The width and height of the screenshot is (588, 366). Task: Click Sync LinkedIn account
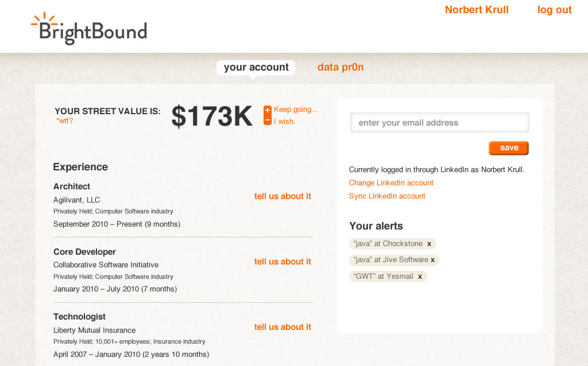coord(387,196)
